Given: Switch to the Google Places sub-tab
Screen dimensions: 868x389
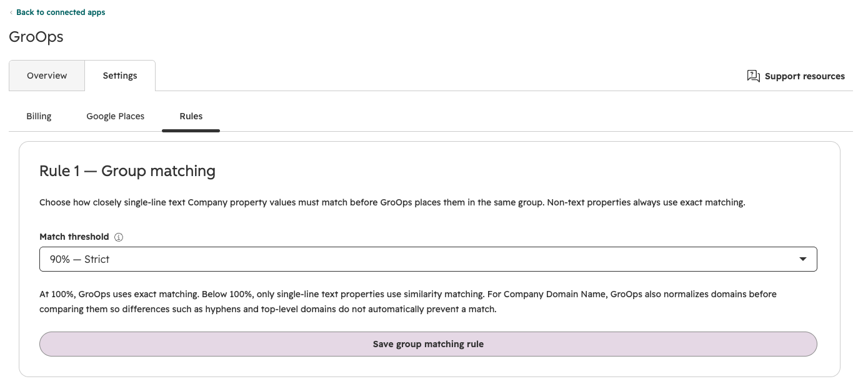Looking at the screenshot, I should pyautogui.click(x=116, y=116).
